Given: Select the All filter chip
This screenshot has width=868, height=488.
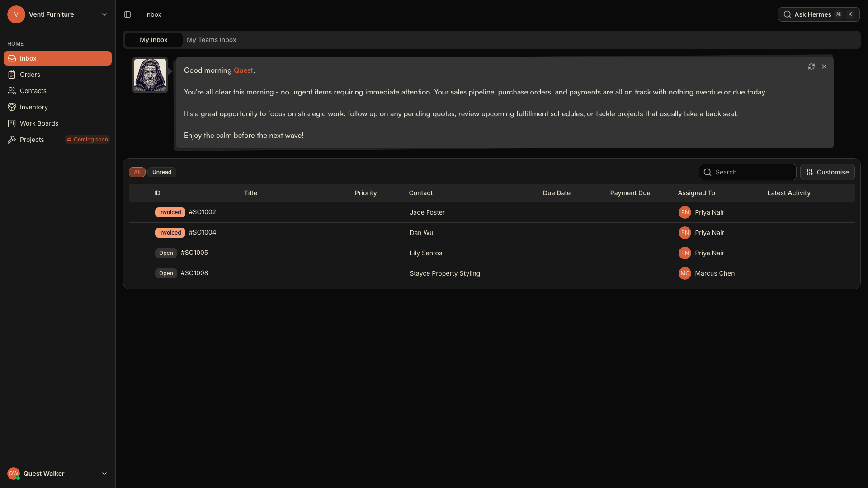Looking at the screenshot, I should 137,172.
